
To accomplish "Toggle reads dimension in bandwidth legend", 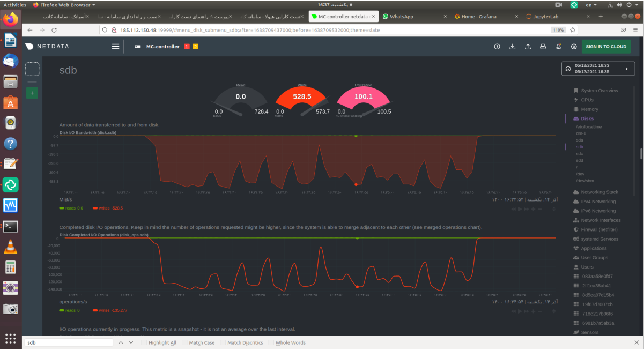I will coord(71,208).
